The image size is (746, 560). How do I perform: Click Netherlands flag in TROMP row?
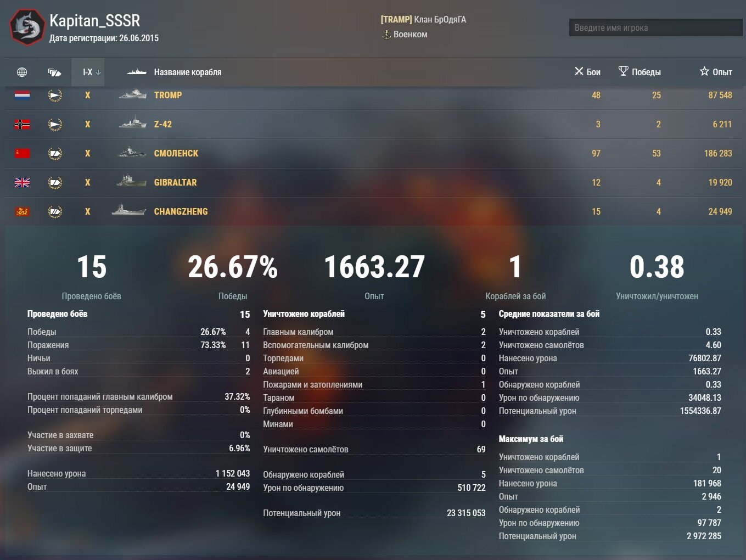point(22,95)
